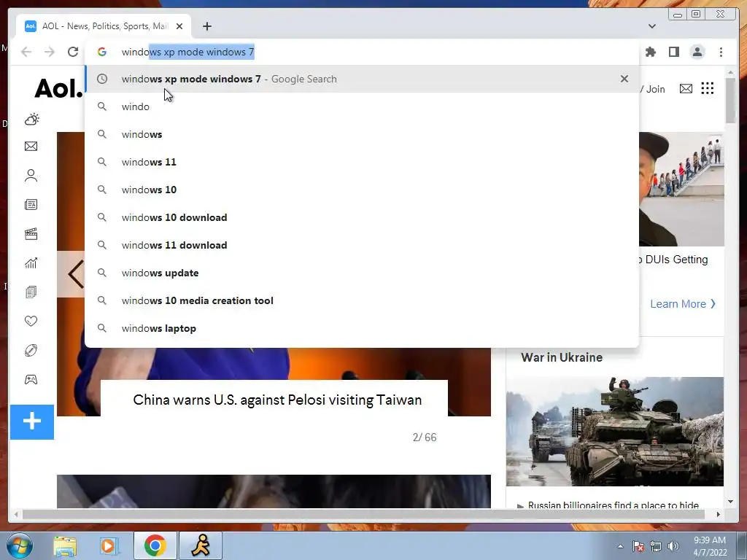Viewport: 747px width, 560px height.
Task: Launch Windows Media Player from taskbar
Action: (108, 546)
